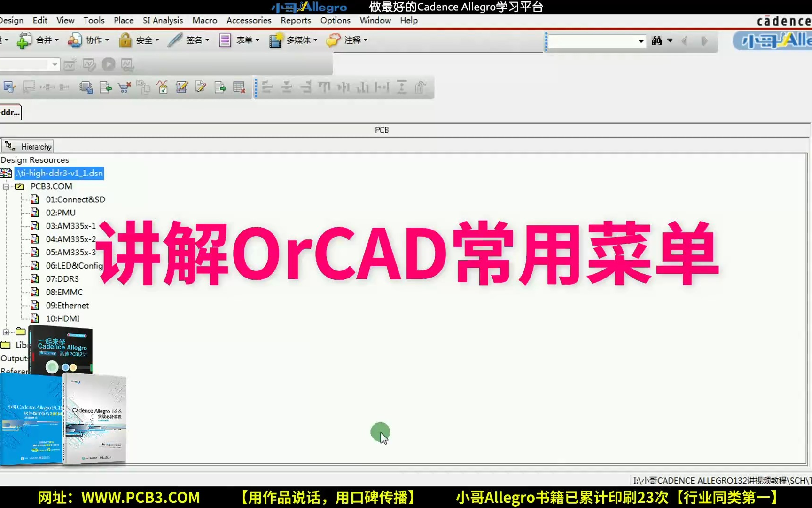Click the greyed copy pages icon
The image size is (812, 508).
coord(143,87)
